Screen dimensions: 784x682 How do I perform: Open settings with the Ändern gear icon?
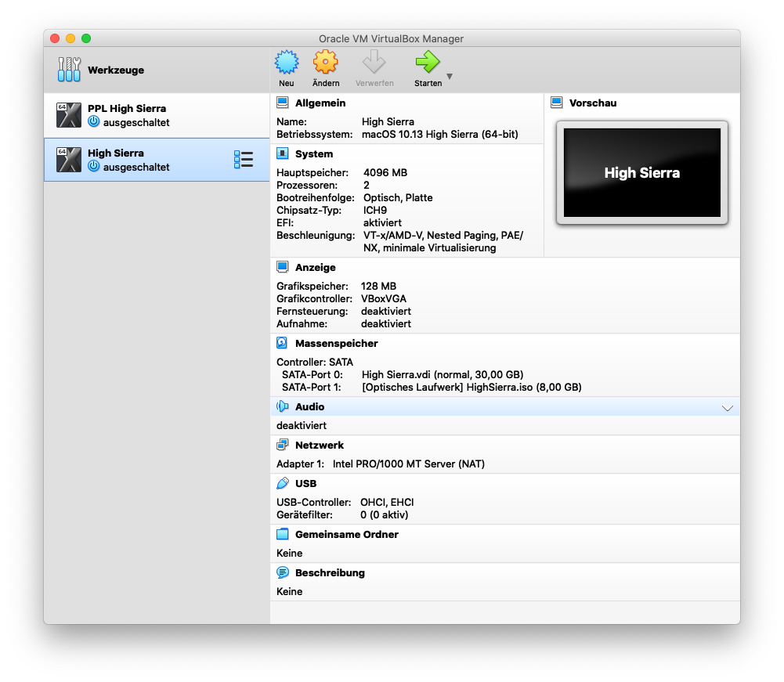point(325,63)
